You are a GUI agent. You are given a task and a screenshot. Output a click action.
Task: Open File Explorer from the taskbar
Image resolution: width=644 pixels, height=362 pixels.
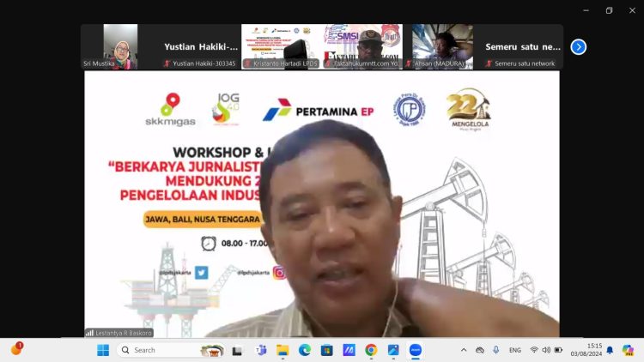pos(283,350)
